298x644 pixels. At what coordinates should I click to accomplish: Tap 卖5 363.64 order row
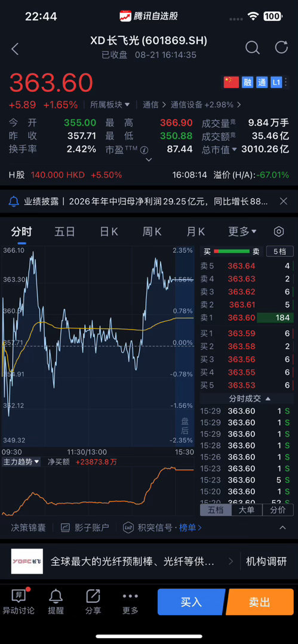pyautogui.click(x=247, y=266)
